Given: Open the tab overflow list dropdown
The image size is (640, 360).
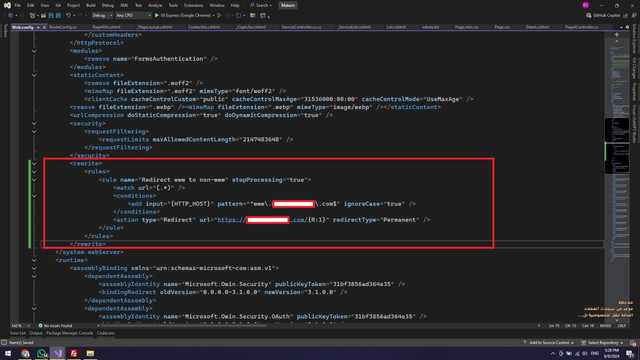Looking at the screenshot, I should tap(621, 27).
